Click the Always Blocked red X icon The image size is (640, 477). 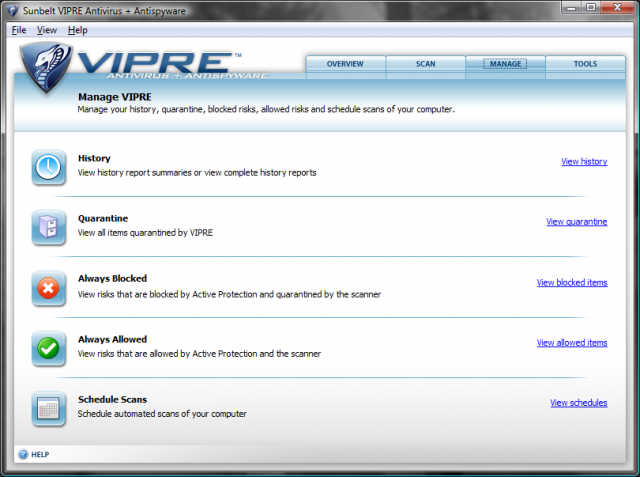49,288
